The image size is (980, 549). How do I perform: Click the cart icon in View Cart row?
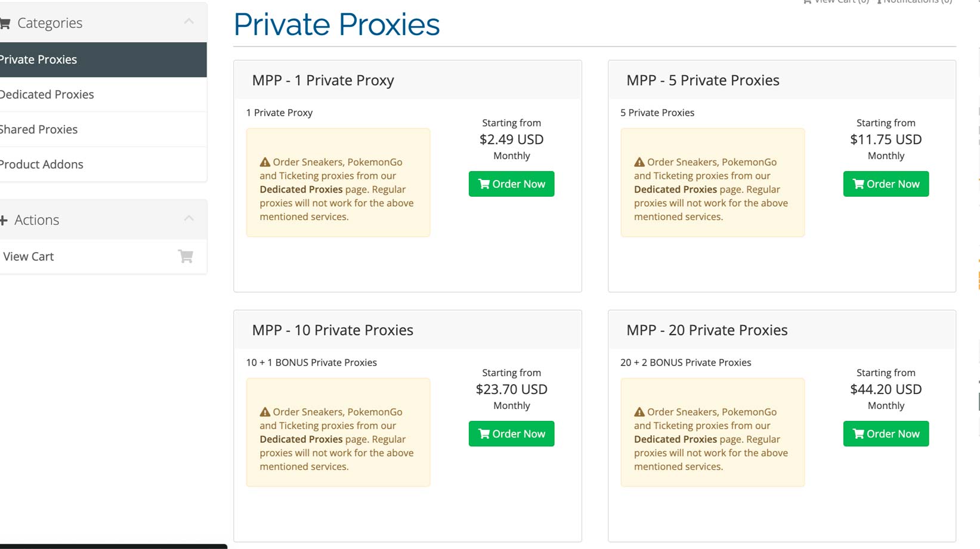(x=186, y=256)
